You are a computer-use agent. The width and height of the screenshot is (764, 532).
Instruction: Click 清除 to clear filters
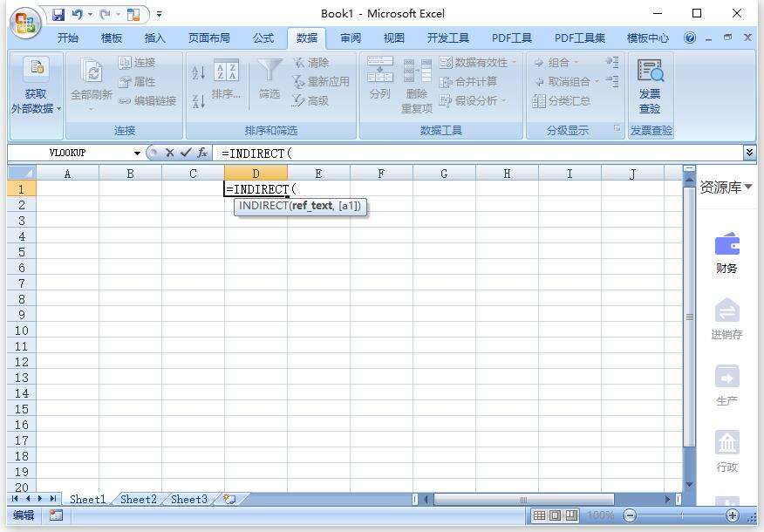coord(310,63)
